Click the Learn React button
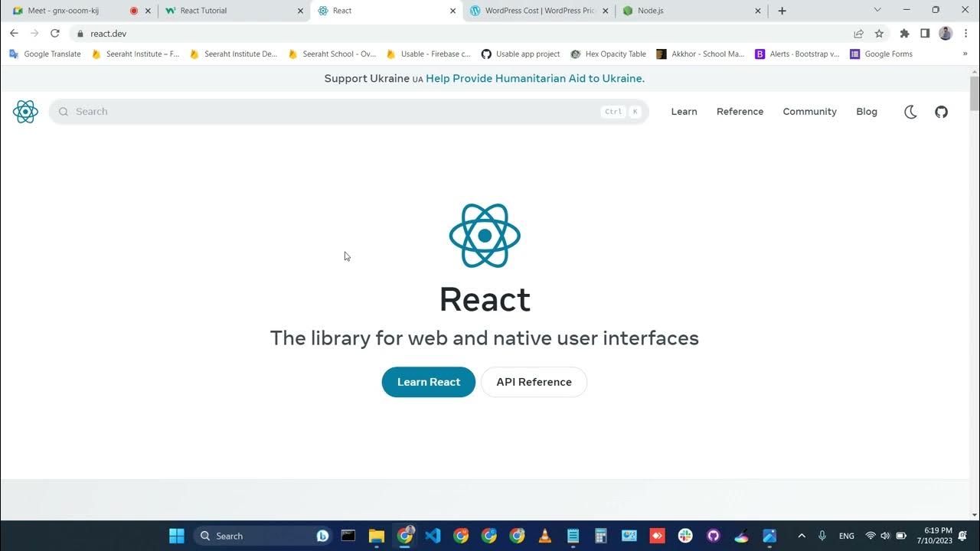Screen dimensions: 980x551 click(x=429, y=382)
